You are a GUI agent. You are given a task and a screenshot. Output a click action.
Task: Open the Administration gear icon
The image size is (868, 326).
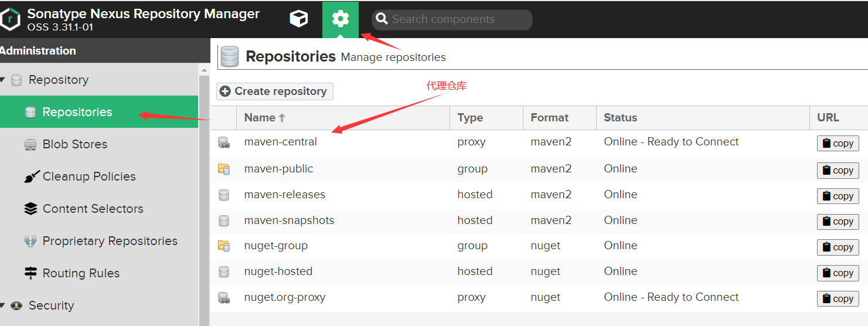coord(341,19)
